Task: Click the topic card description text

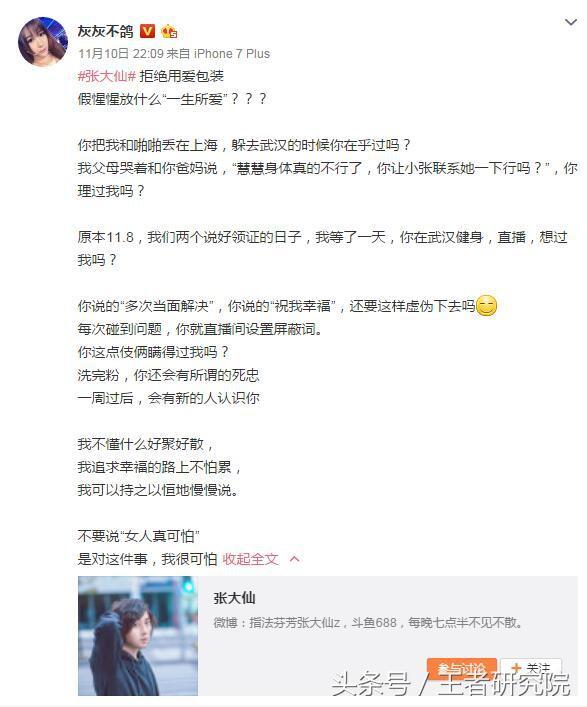Action: 369,623
